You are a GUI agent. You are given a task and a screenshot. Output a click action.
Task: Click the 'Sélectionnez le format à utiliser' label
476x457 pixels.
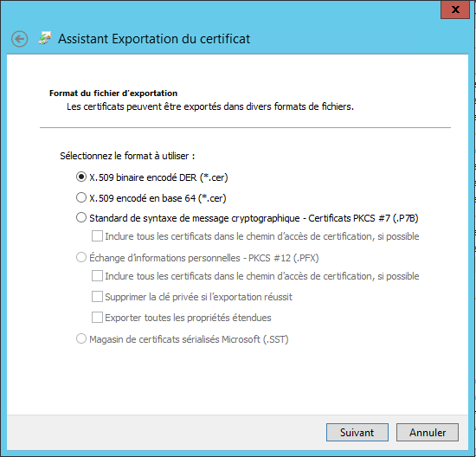click(x=127, y=156)
